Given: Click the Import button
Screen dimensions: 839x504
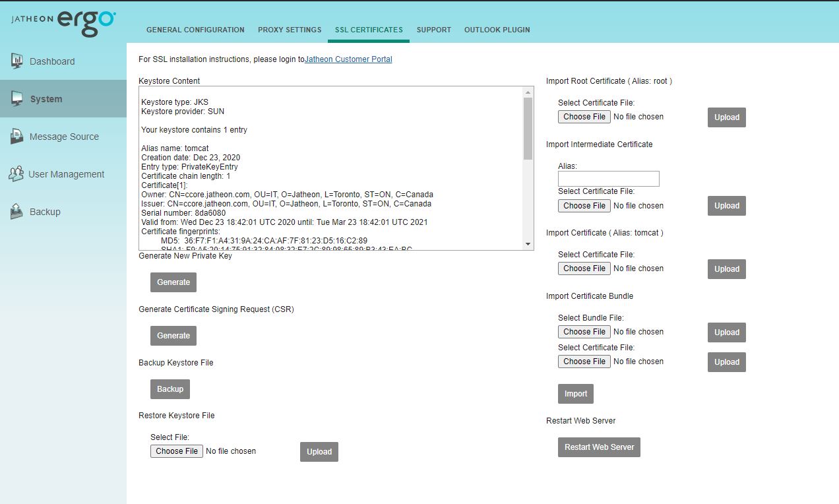Looking at the screenshot, I should 576,394.
